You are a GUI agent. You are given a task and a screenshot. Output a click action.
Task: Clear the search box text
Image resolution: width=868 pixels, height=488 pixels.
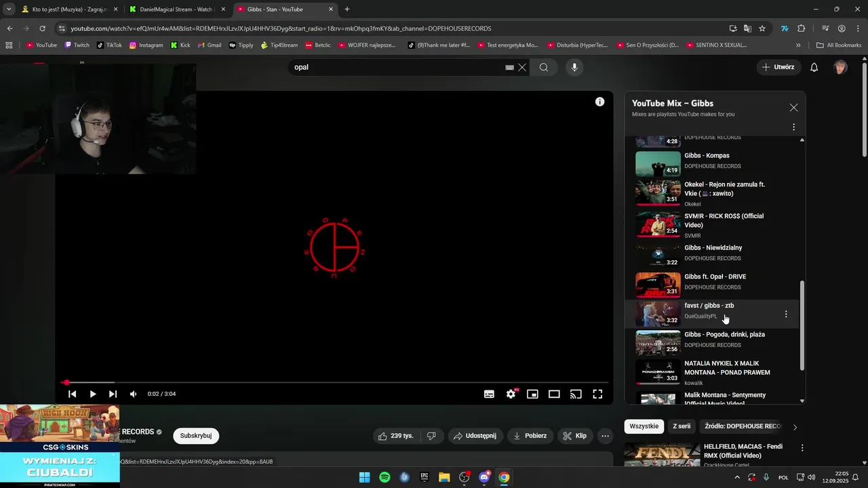522,67
